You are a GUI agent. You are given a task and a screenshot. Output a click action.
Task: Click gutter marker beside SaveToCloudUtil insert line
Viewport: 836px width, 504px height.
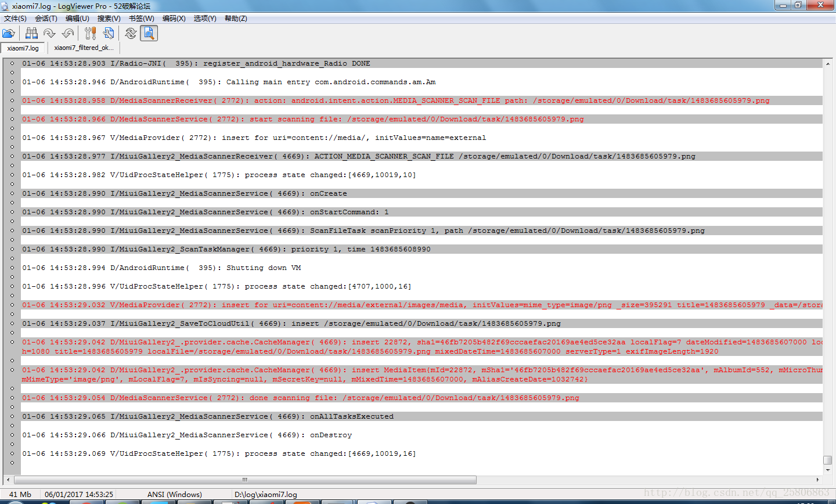point(12,323)
